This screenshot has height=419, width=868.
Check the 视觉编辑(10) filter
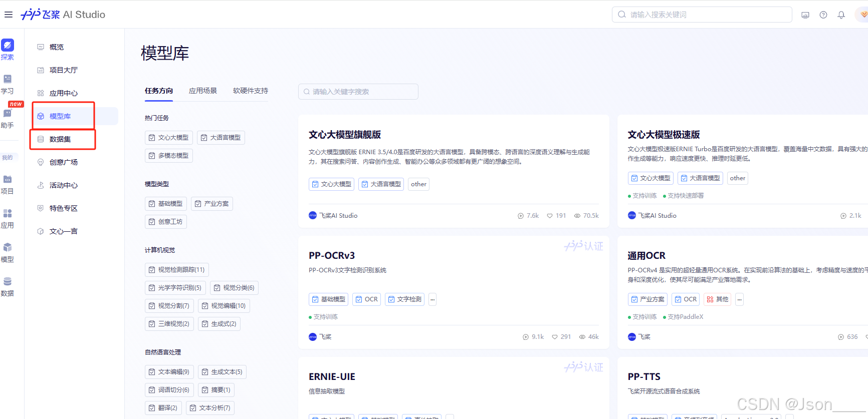coord(224,306)
